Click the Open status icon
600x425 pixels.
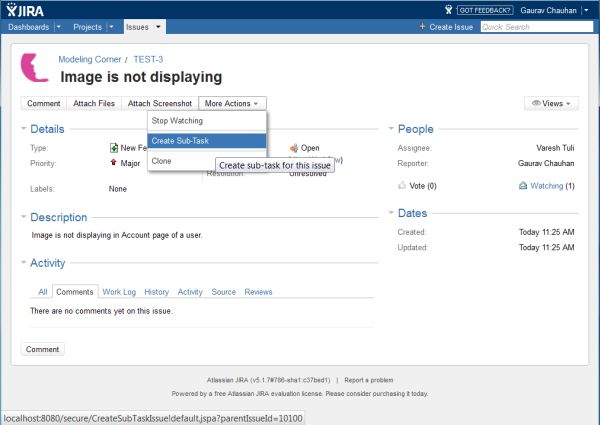coord(294,148)
